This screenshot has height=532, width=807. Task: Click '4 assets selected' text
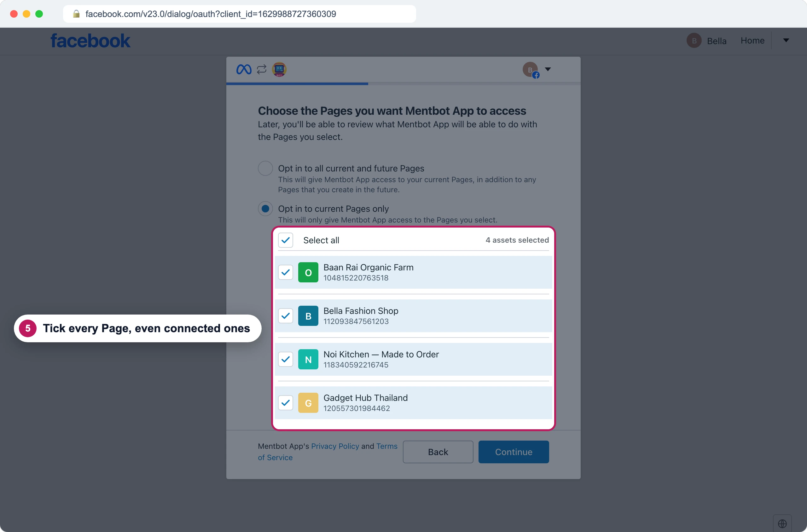coord(517,240)
